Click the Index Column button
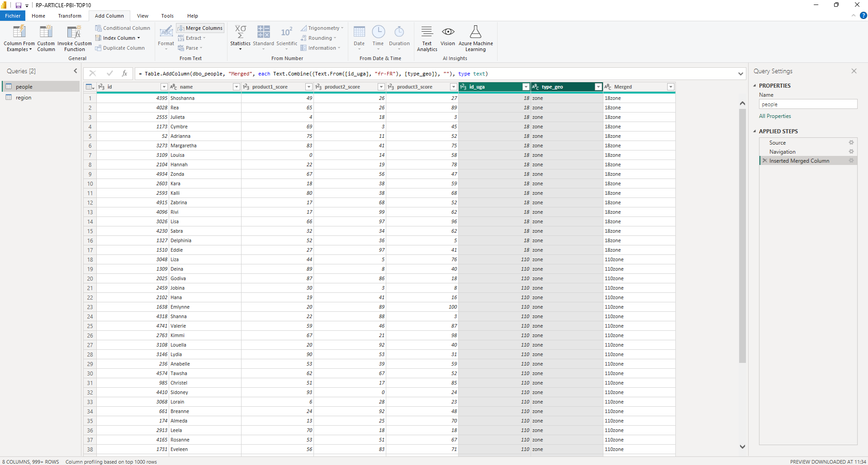Viewport: 868px width, 465px height. pyautogui.click(x=118, y=38)
